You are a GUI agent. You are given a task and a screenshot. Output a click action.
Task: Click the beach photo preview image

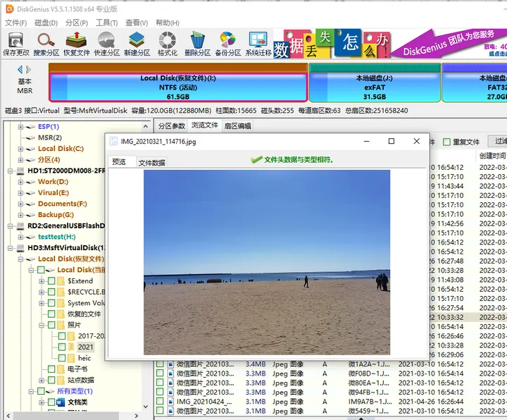pos(267,262)
